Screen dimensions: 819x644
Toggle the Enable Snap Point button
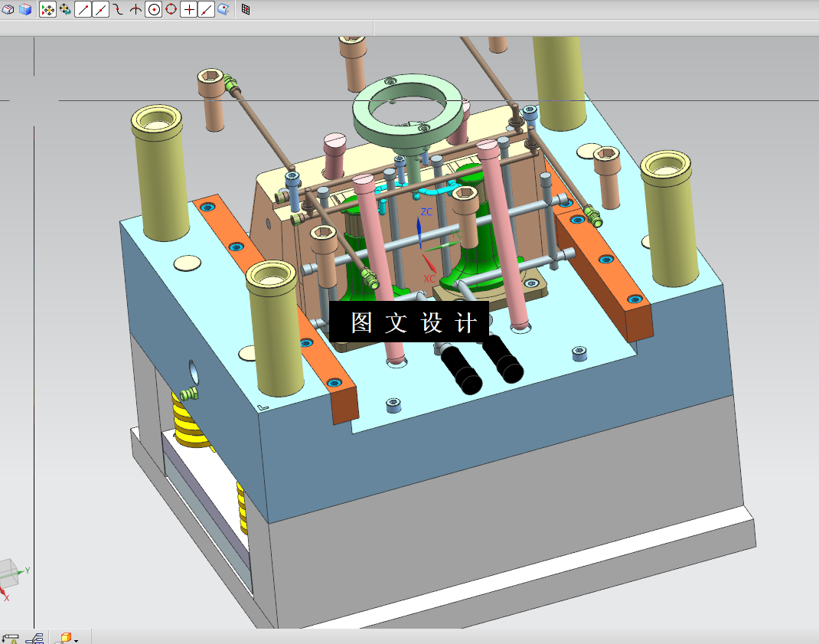pos(47,9)
